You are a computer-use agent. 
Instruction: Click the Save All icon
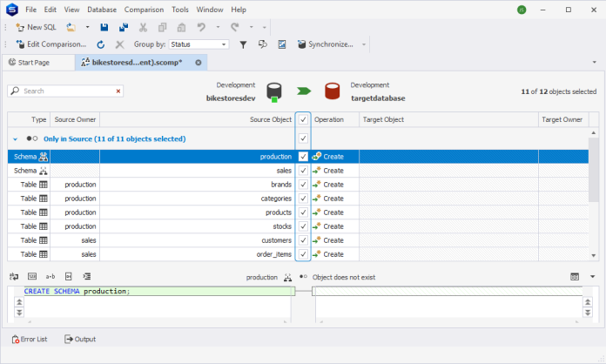pyautogui.click(x=123, y=27)
